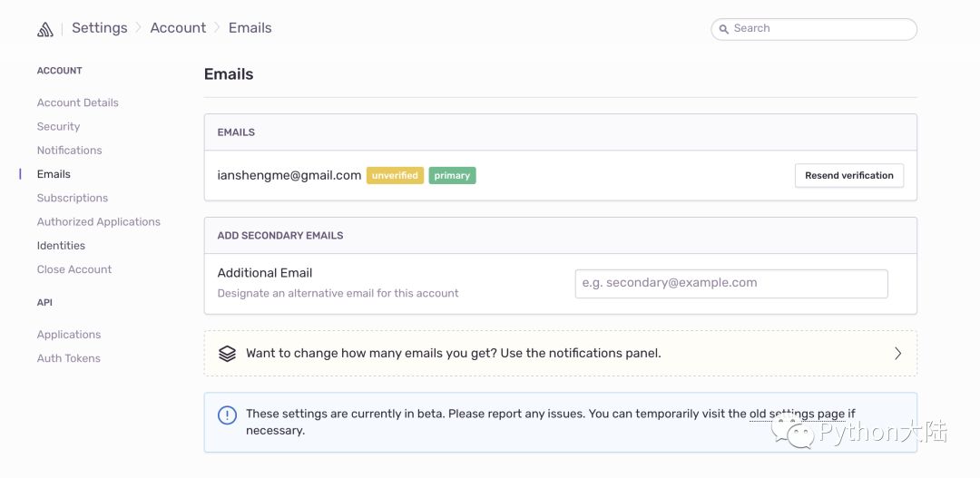Click the stacked layers notification icon
The width and height of the screenshot is (980, 478).
pos(227,354)
